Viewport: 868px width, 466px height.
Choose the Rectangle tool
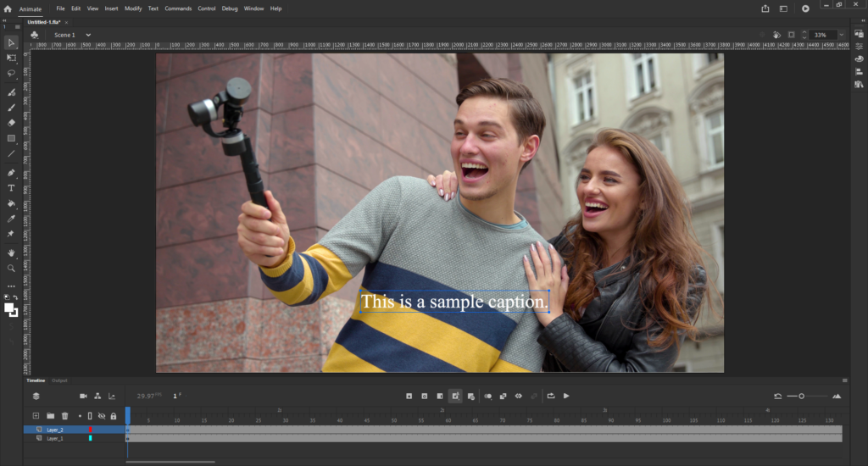click(x=11, y=138)
